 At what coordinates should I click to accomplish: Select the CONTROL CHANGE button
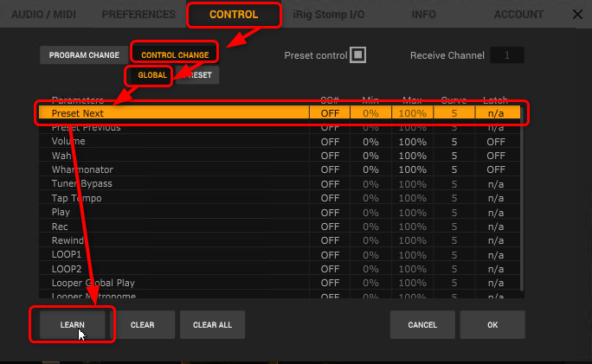[x=175, y=55]
